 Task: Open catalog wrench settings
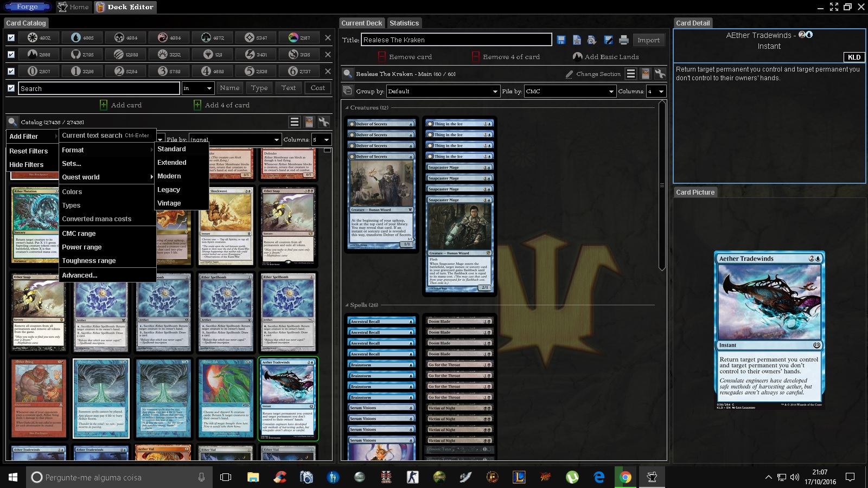(324, 122)
